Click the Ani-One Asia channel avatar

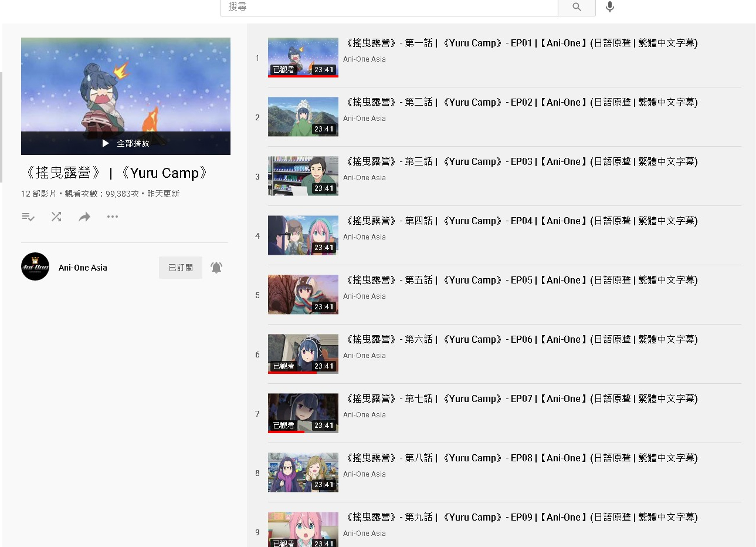pos(35,267)
